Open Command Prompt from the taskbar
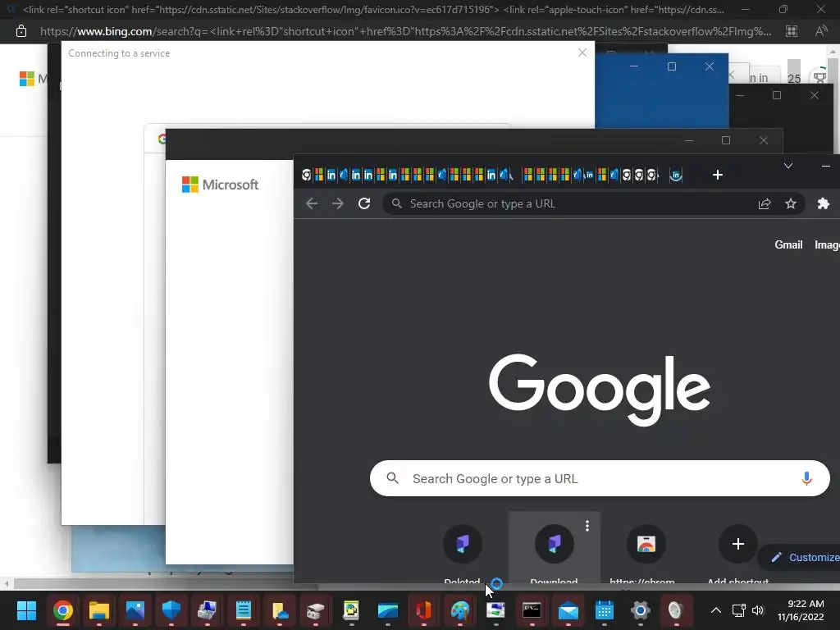The image size is (840, 630). click(x=532, y=610)
